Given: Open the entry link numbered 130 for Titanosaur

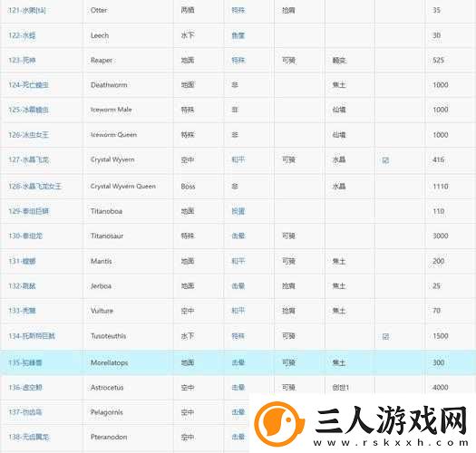Looking at the screenshot, I should coord(25,236).
